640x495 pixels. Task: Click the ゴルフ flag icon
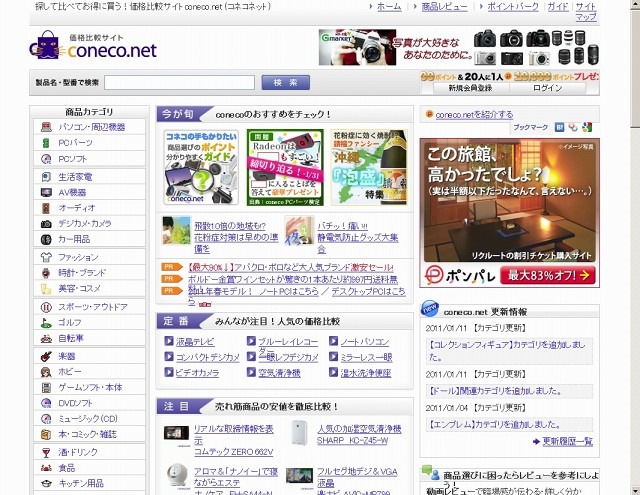(x=46, y=322)
